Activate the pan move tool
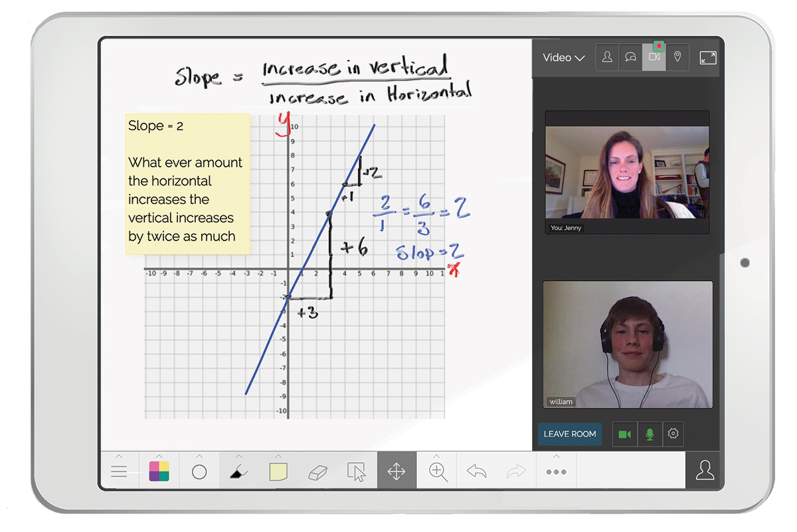 (x=397, y=472)
